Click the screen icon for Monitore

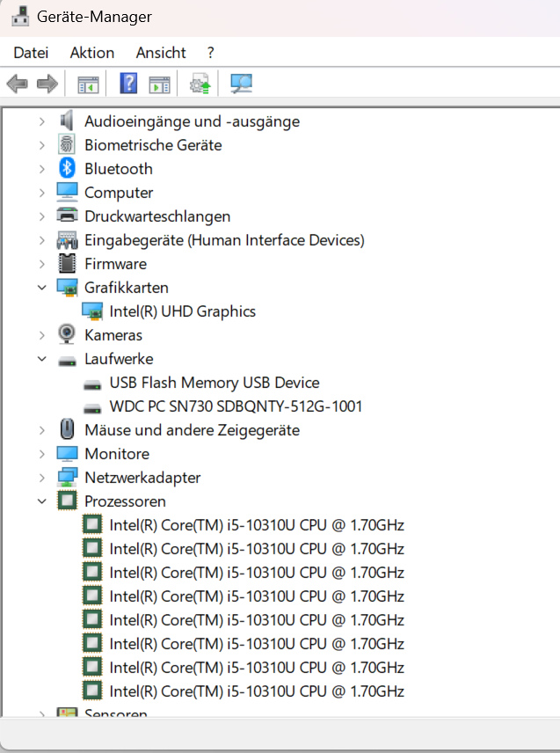click(x=67, y=453)
